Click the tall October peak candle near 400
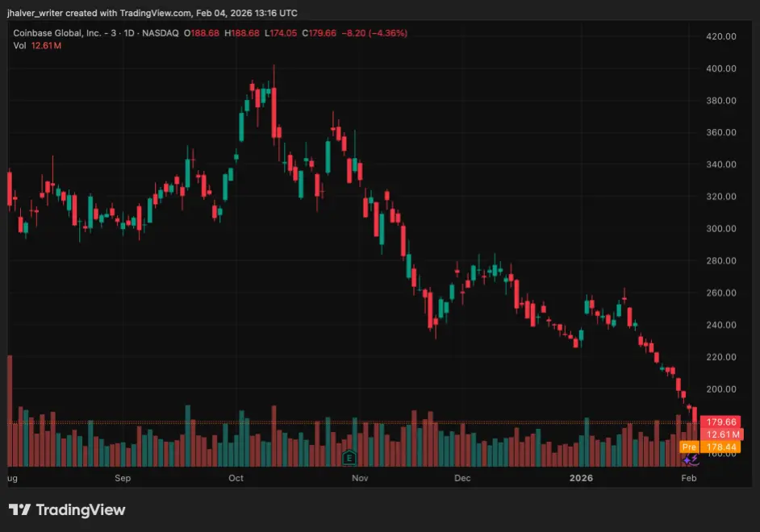760x532 pixels. [274, 112]
